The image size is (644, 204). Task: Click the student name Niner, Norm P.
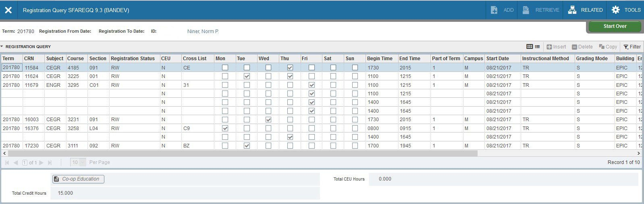tap(203, 32)
